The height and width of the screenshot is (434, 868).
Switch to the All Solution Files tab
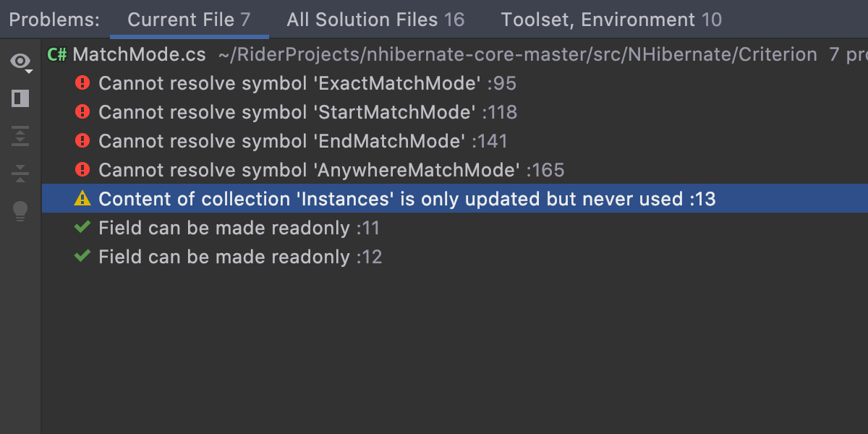pos(375,20)
